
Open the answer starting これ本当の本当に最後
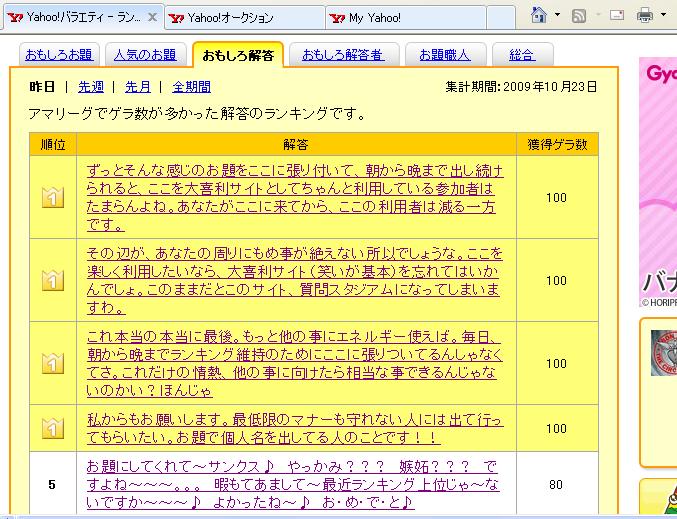(295, 364)
